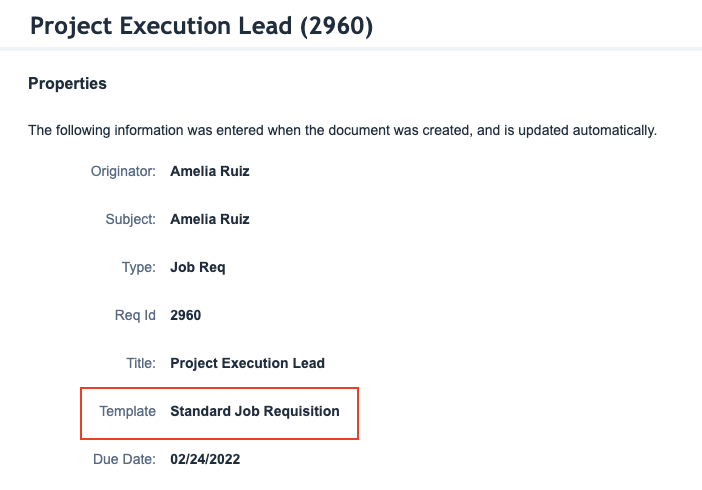Select due date 02/24/2022

tap(205, 459)
